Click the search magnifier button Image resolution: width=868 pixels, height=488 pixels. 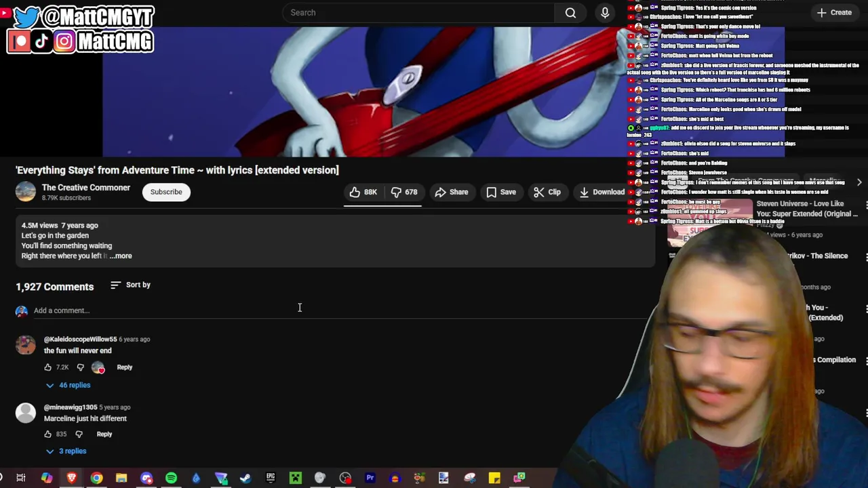pos(570,12)
